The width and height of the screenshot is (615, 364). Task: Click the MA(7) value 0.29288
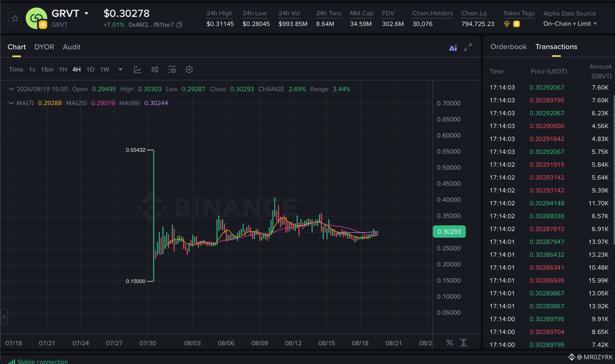coord(50,103)
